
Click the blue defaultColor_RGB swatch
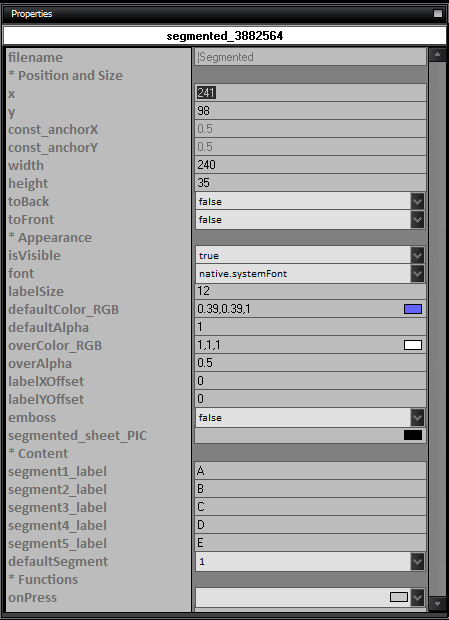pyautogui.click(x=413, y=309)
